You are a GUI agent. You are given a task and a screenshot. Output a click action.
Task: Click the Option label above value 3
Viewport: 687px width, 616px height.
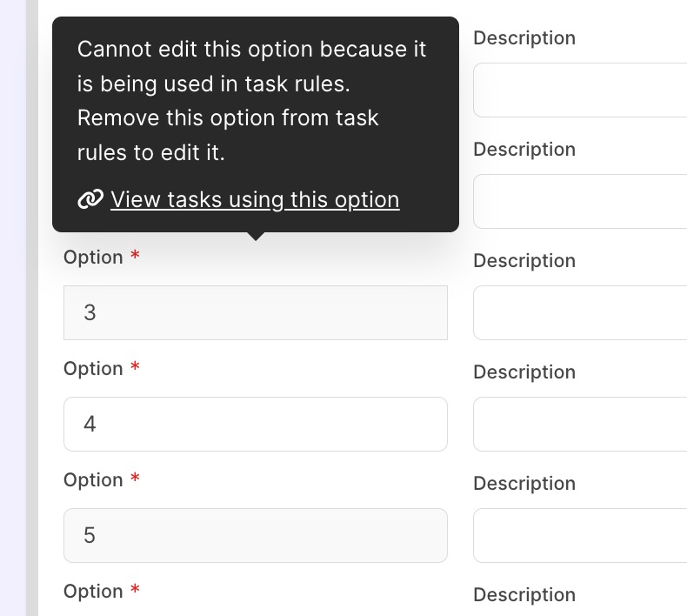93,258
